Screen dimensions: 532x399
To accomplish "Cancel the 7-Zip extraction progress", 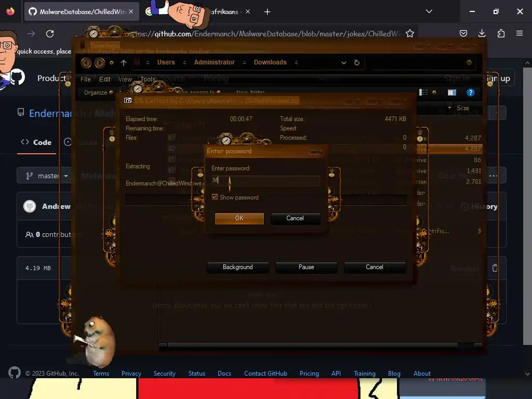I will pyautogui.click(x=375, y=267).
